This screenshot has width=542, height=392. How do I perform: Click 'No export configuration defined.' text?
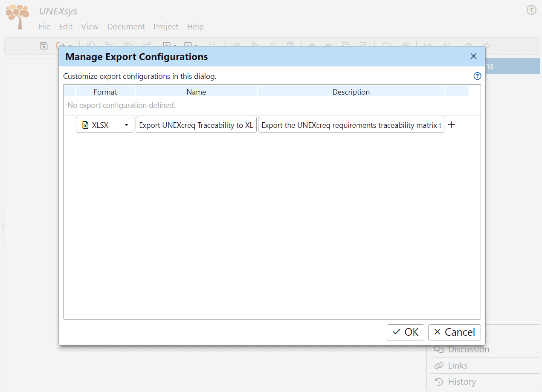click(122, 105)
